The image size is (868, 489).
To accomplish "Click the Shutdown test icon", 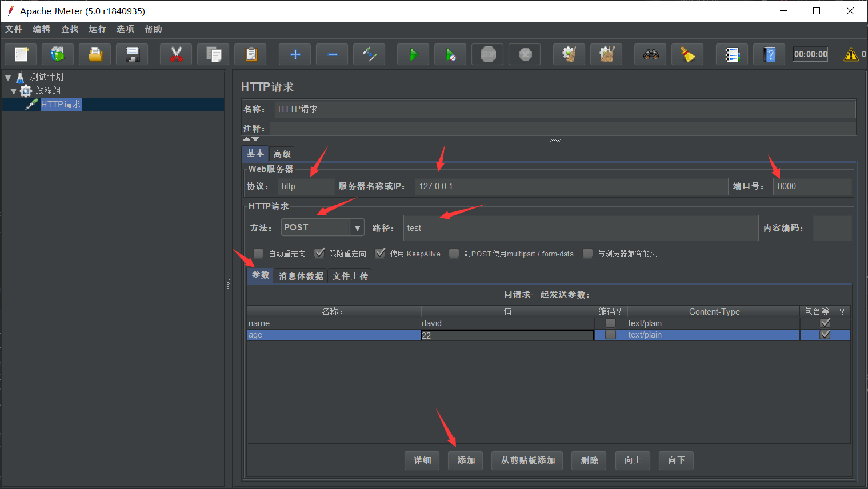I will (525, 54).
